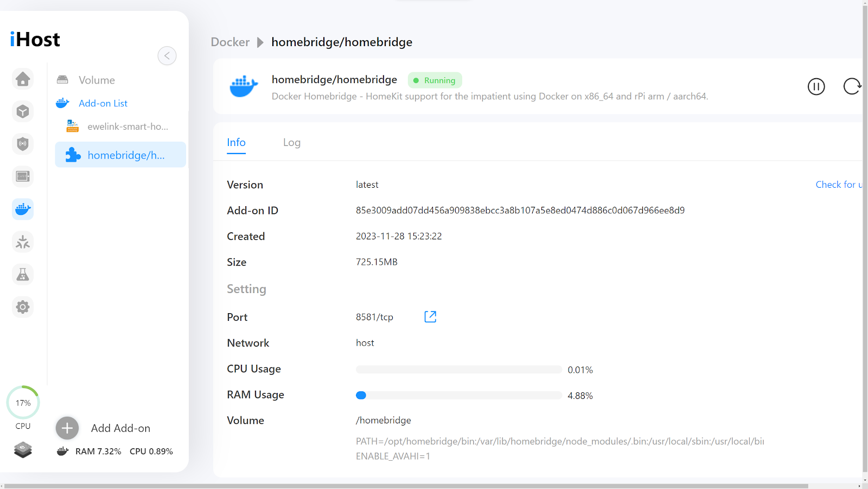Click the Add Add-on label
This screenshot has height=489, width=868.
pyautogui.click(x=120, y=428)
